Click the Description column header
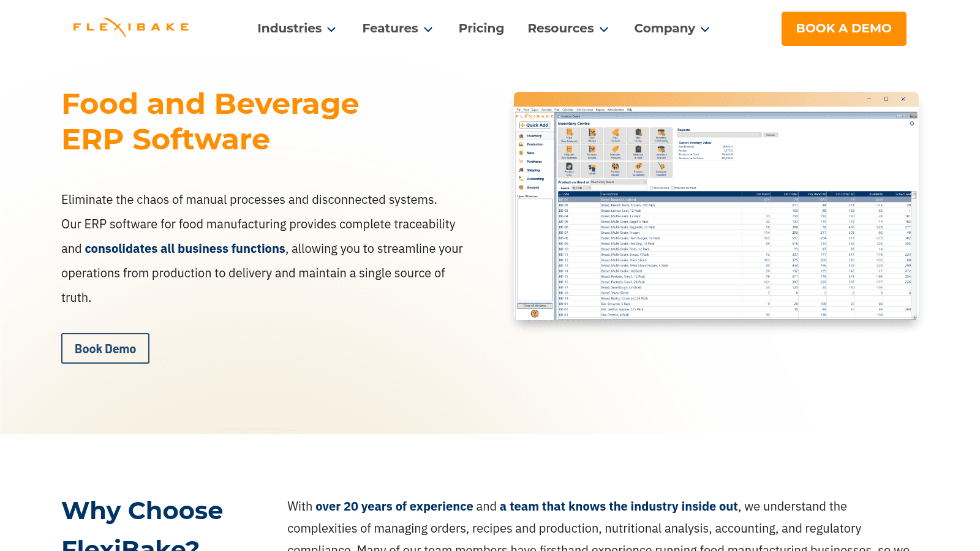The width and height of the screenshot is (980, 551). (x=671, y=194)
